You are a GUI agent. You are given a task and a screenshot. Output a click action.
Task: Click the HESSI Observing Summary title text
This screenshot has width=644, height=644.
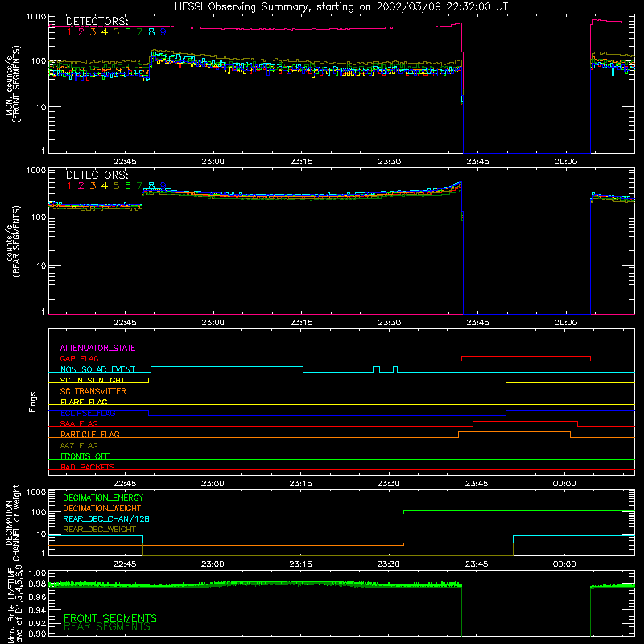click(341, 7)
